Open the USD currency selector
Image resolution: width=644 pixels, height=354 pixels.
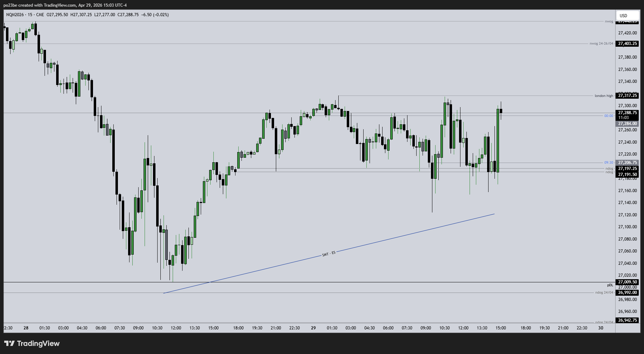click(x=627, y=15)
